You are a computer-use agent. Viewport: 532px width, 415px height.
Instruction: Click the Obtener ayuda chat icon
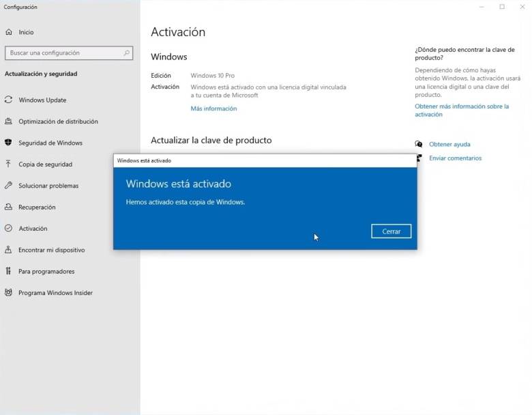[419, 144]
